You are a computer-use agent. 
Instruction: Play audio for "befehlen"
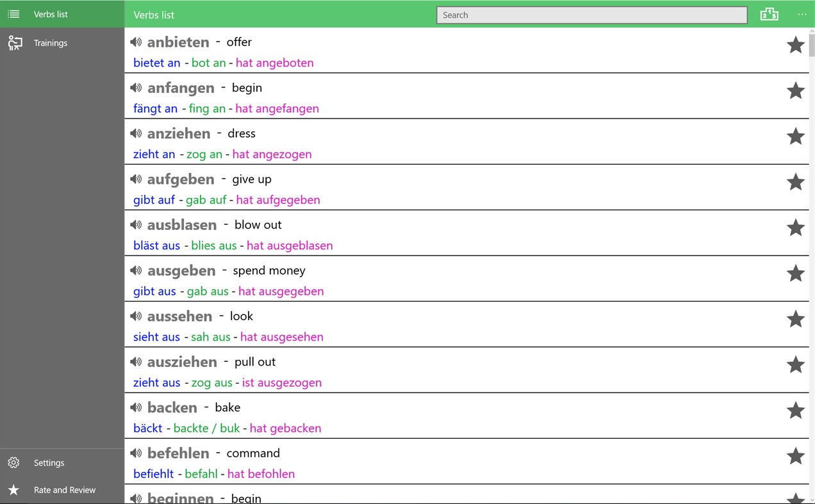(136, 453)
